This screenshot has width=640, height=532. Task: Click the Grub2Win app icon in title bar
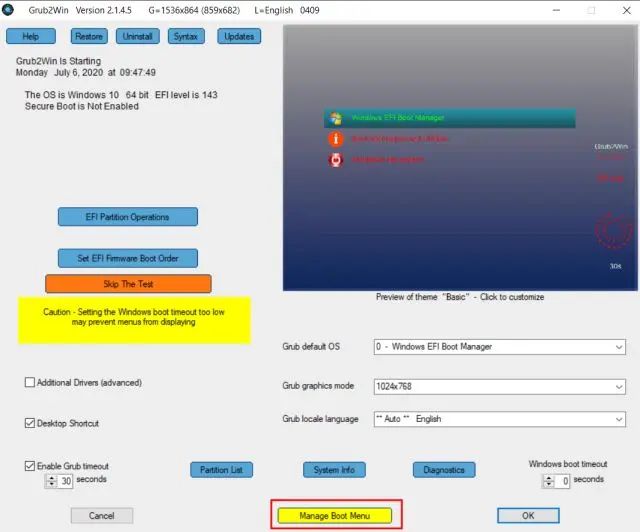pos(8,10)
